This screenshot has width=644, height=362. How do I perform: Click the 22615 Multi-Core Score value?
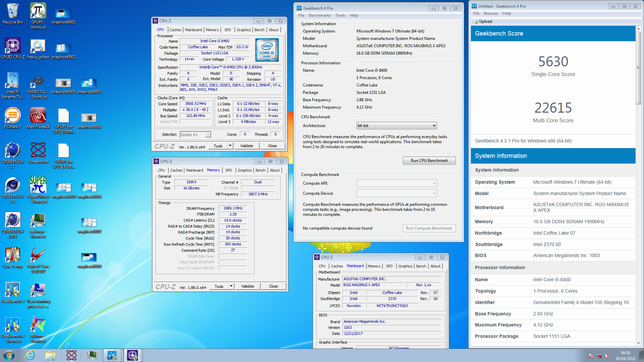[553, 108]
